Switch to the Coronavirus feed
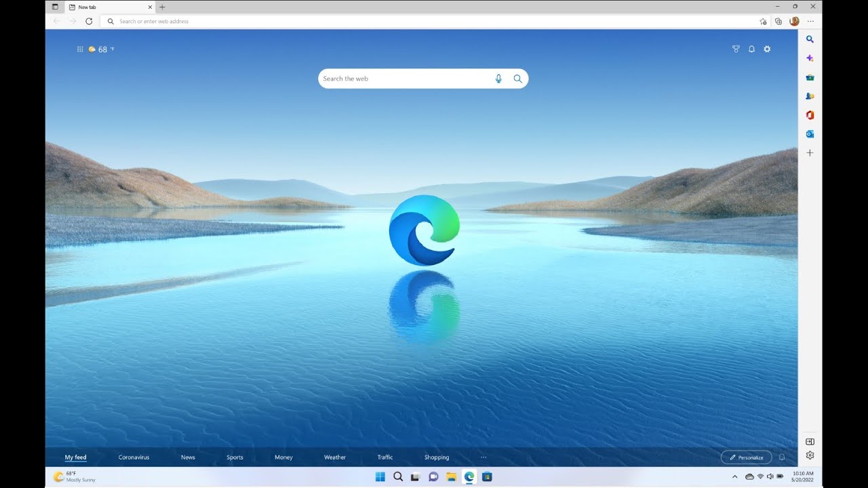This screenshot has width=868, height=488. 134,457
